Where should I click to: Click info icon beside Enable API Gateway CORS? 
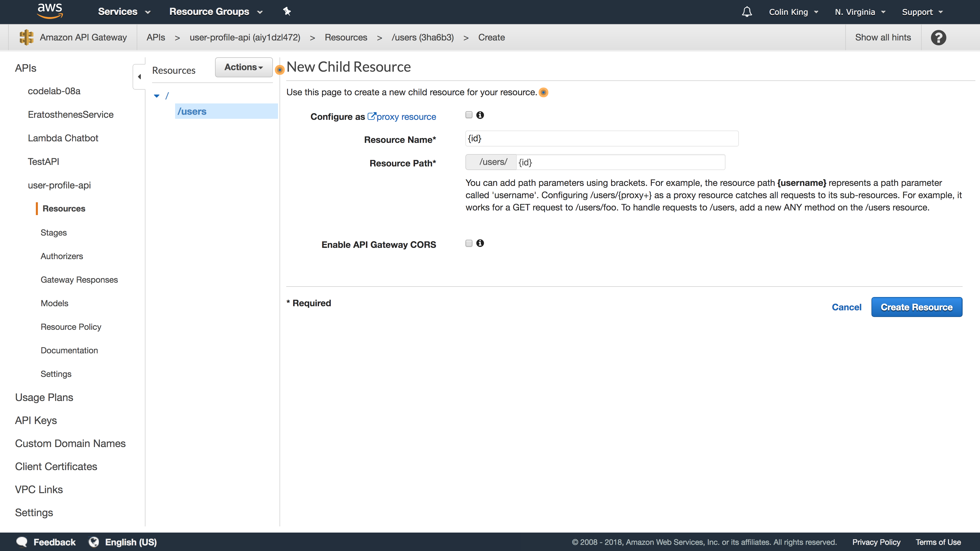480,243
